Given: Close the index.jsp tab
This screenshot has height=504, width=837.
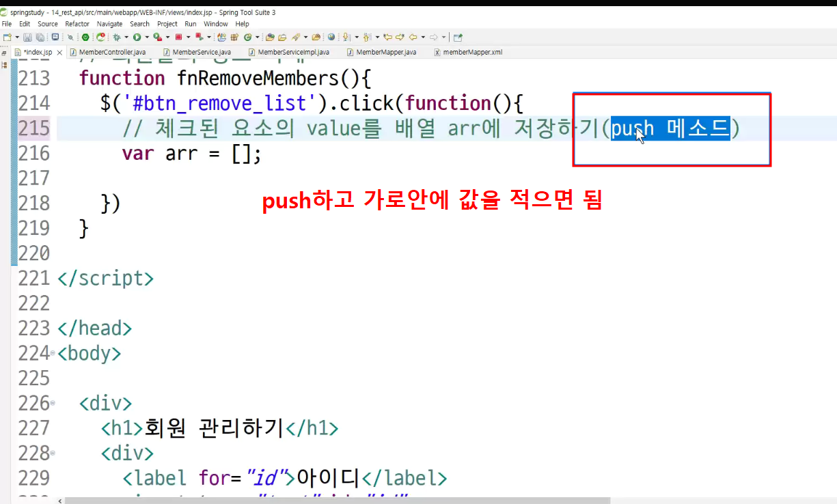Looking at the screenshot, I should pos(60,52).
